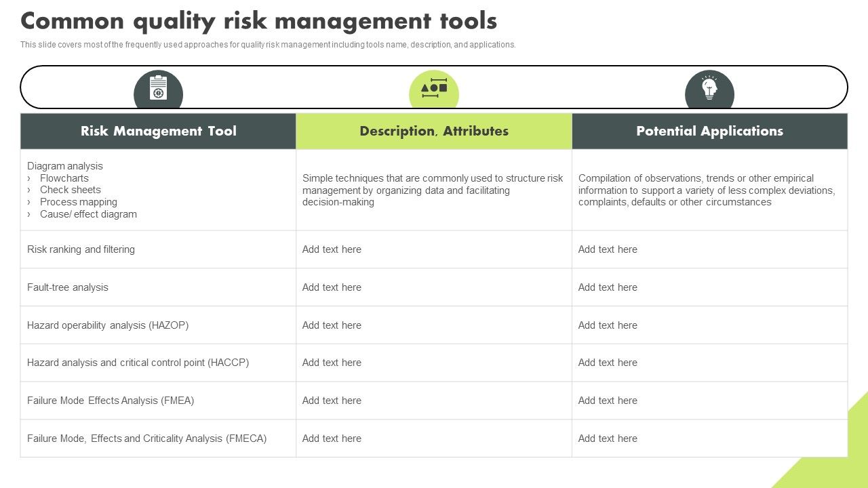868x488 pixels.
Task: Click the subtitle text starting 'This slide covers'
Action: pyautogui.click(x=268, y=45)
